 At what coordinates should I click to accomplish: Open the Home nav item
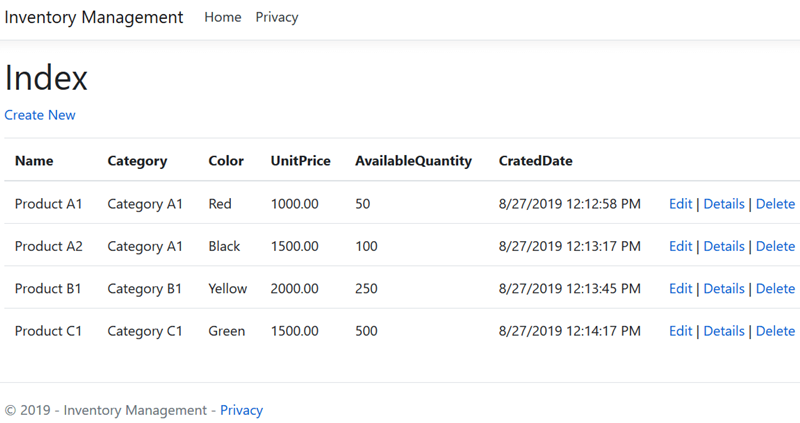click(223, 17)
